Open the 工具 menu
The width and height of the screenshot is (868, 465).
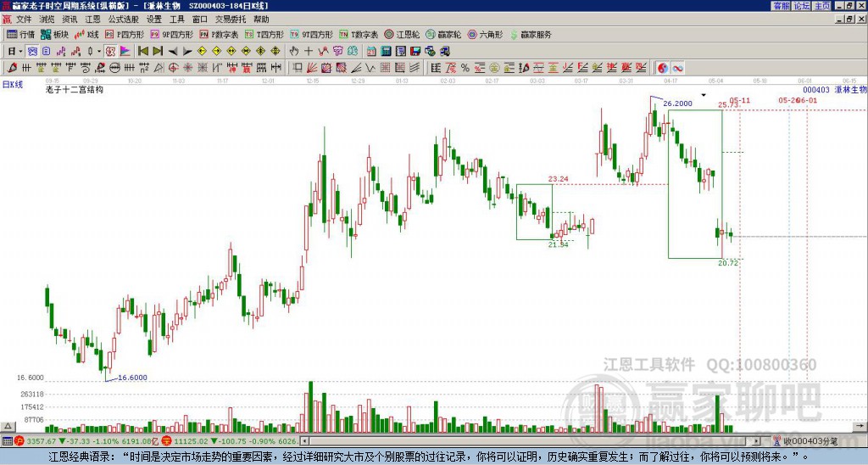point(177,20)
